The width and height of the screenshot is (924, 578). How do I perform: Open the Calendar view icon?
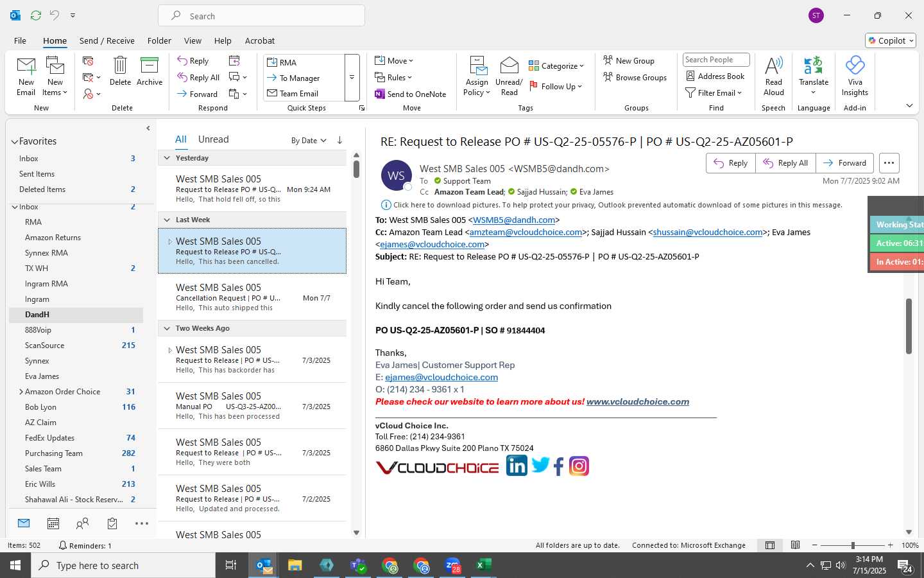[53, 524]
